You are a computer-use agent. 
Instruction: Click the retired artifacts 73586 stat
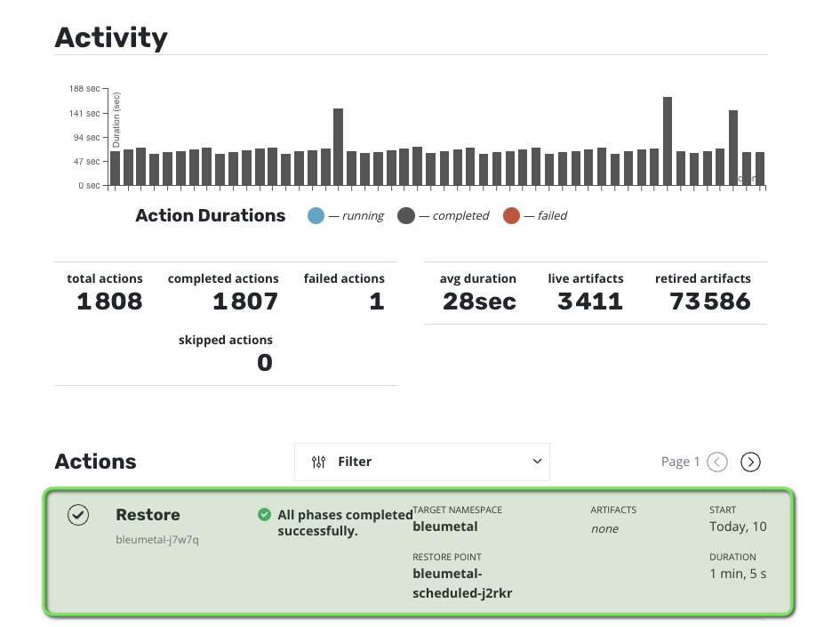702,293
